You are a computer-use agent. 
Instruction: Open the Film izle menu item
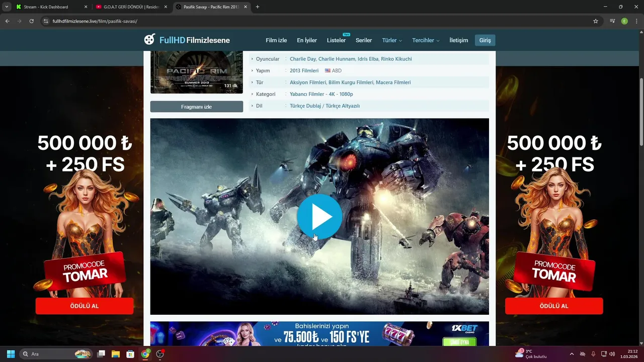(x=276, y=40)
